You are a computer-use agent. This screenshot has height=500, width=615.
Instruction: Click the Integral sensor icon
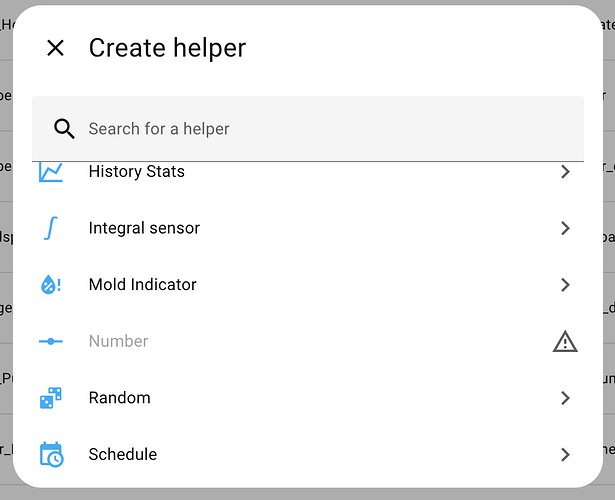51,228
